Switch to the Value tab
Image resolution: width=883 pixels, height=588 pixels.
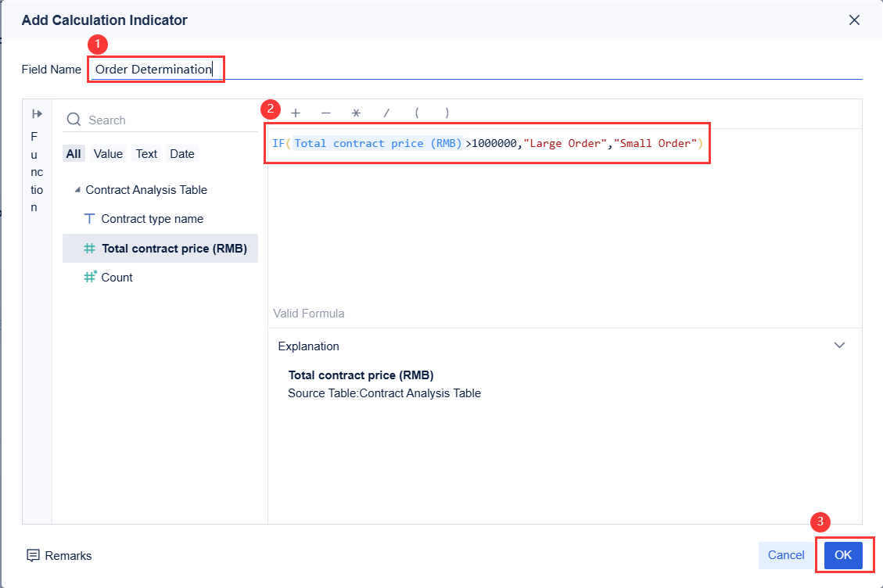coord(108,153)
